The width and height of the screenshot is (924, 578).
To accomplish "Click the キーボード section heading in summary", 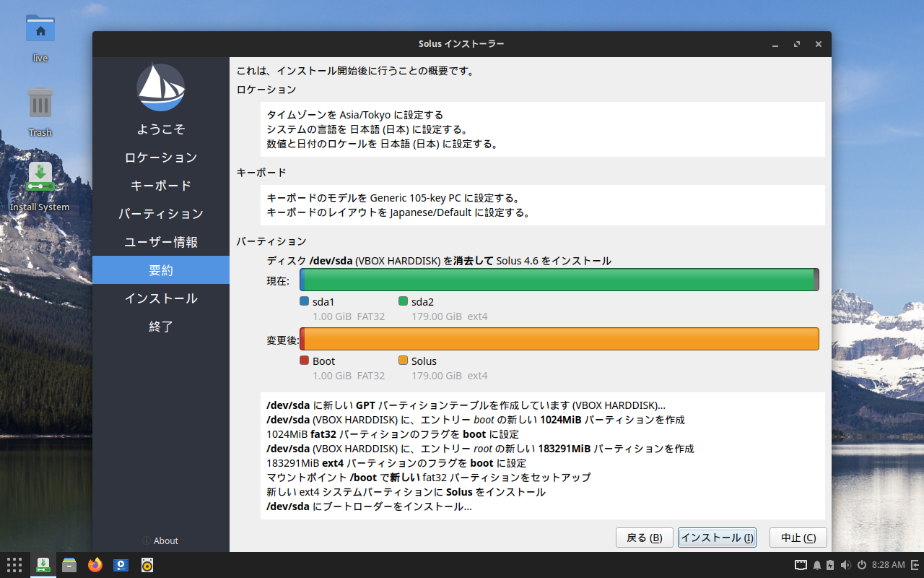I will (x=261, y=173).
